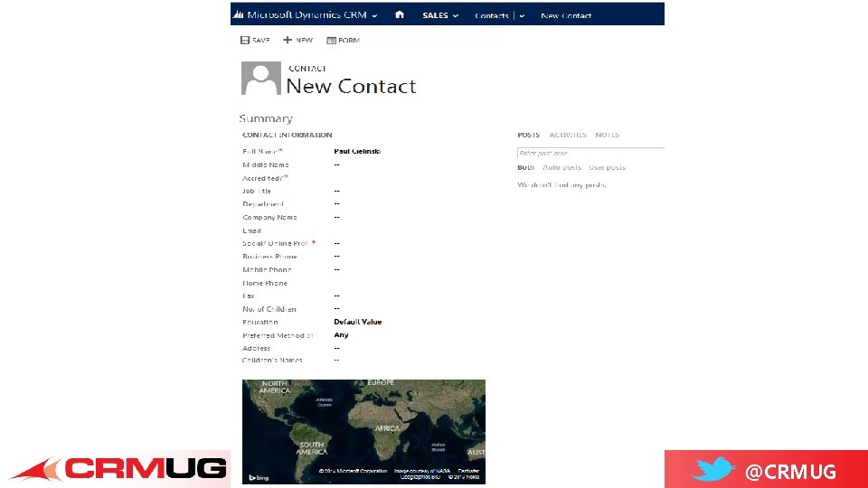Click the Summary section heading

click(266, 118)
